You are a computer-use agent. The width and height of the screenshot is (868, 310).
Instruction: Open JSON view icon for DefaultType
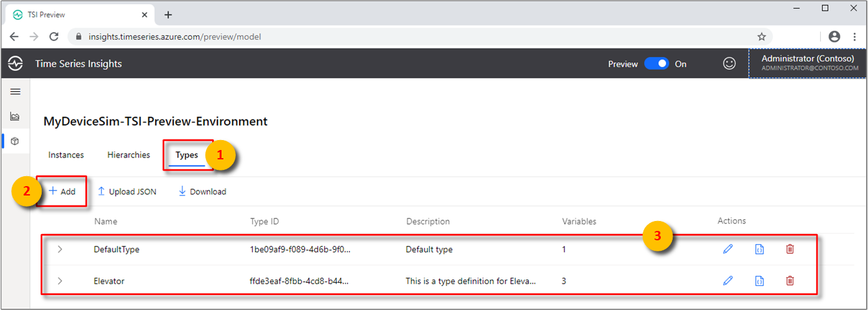[x=759, y=249]
